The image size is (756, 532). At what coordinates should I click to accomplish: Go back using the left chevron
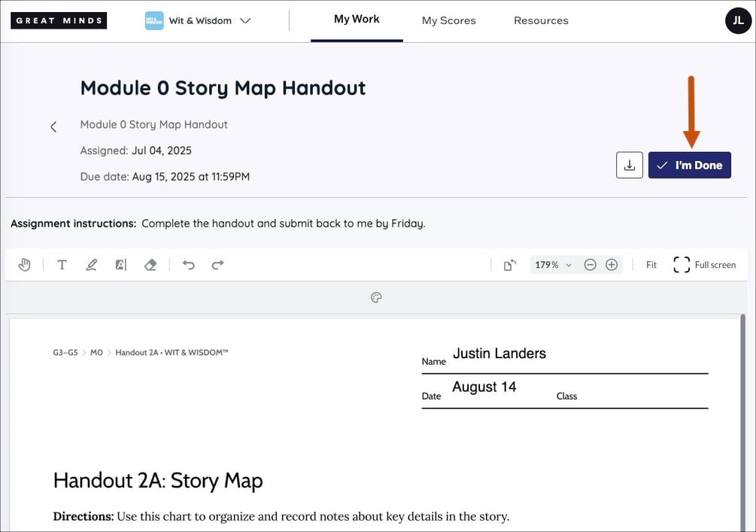click(x=53, y=127)
